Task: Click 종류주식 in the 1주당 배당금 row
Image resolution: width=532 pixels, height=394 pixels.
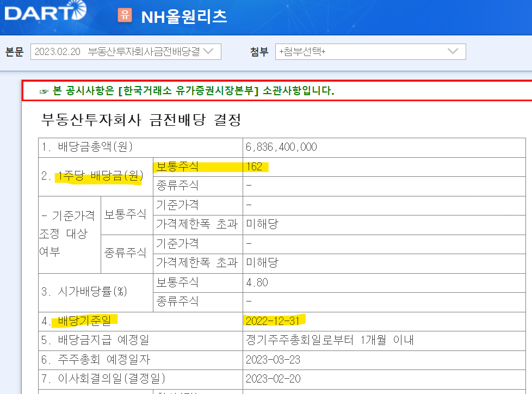Action: tap(177, 186)
